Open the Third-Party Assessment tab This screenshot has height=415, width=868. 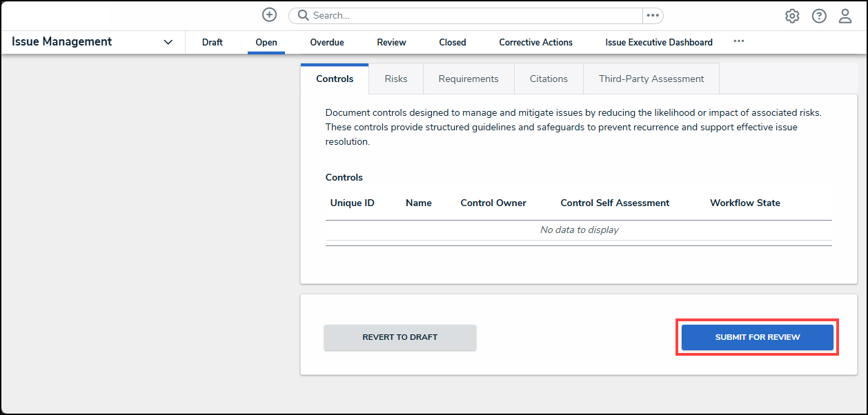[651, 79]
